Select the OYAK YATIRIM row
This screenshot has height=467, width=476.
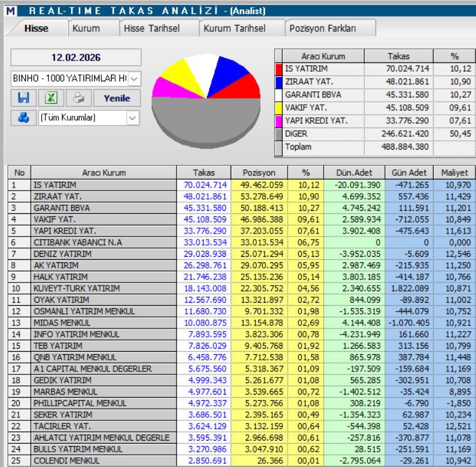coord(242,300)
